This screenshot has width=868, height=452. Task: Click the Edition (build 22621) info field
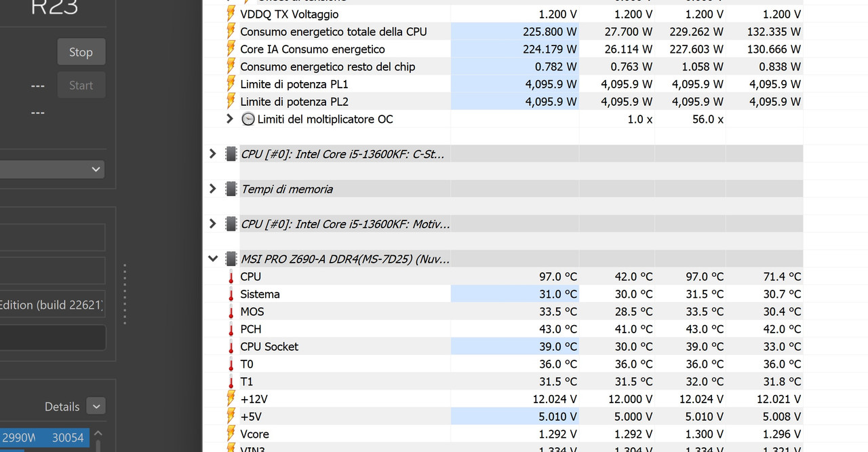[x=52, y=305]
